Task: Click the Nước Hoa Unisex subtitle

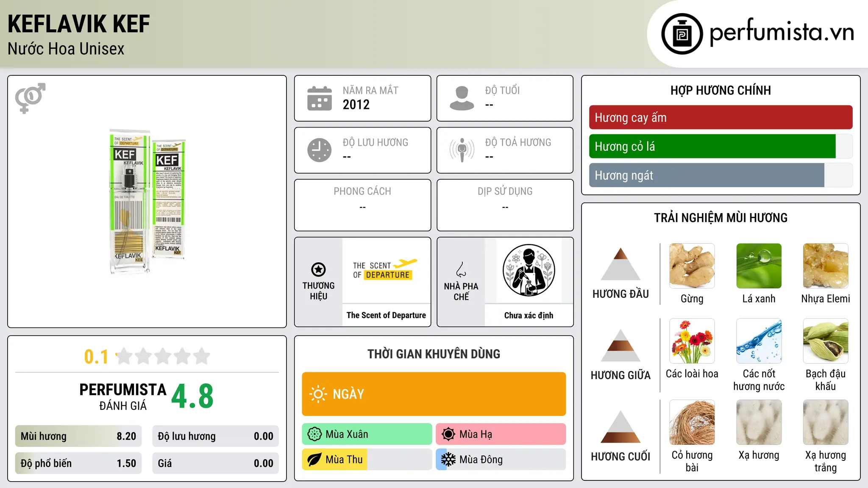Action: 66,49
